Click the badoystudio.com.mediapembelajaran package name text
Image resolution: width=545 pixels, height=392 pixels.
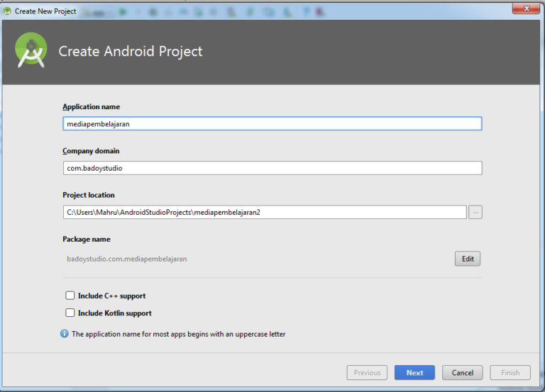click(x=127, y=259)
